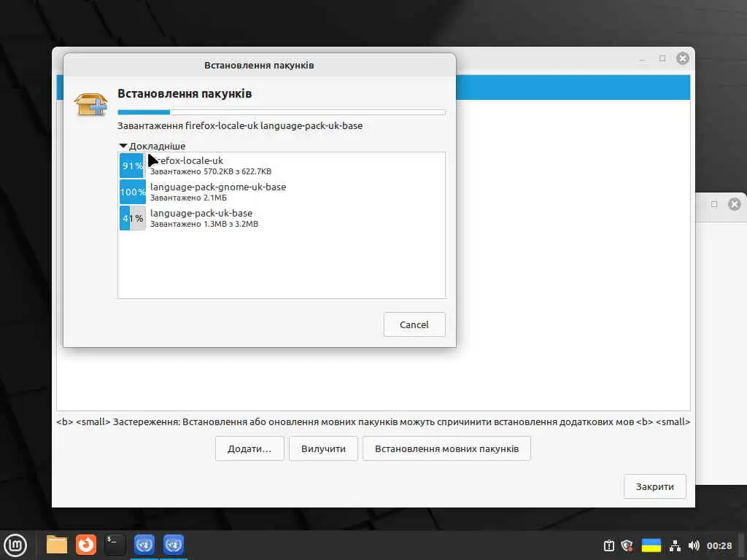Viewport: 747px width, 560px height.
Task: Click the 100% progress cell
Action: [x=132, y=192]
